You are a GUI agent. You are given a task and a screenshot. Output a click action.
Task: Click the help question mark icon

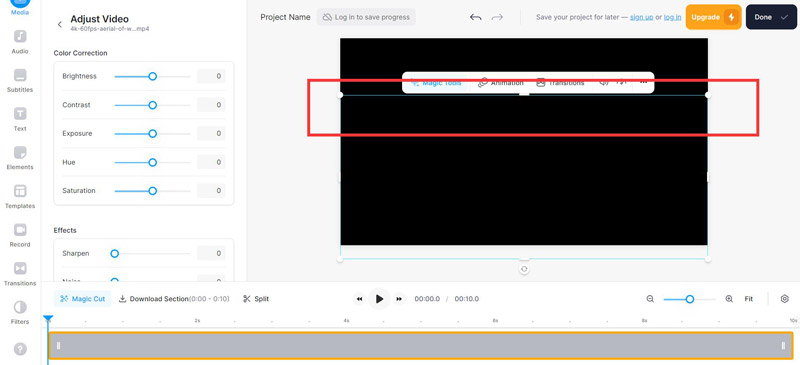pyautogui.click(x=20, y=349)
